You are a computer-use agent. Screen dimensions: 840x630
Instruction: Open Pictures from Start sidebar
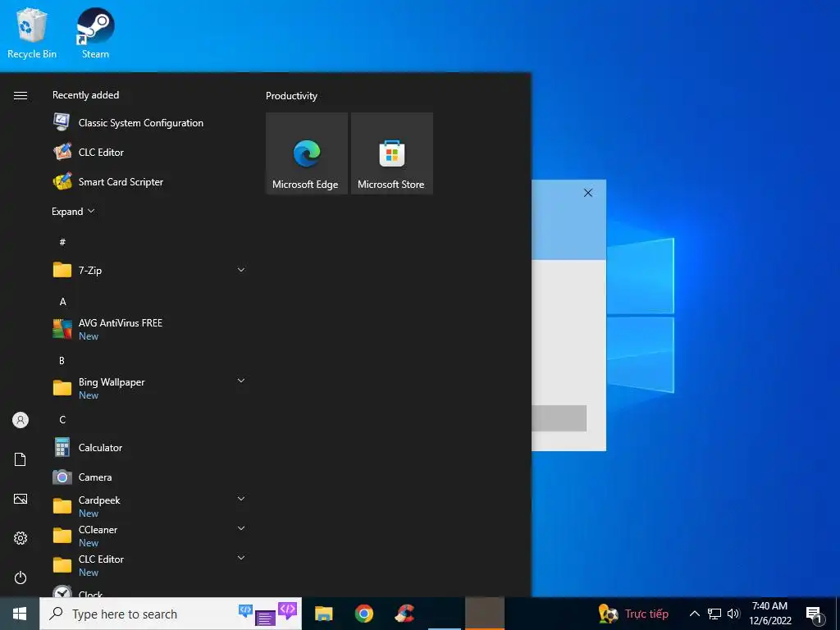tap(21, 499)
